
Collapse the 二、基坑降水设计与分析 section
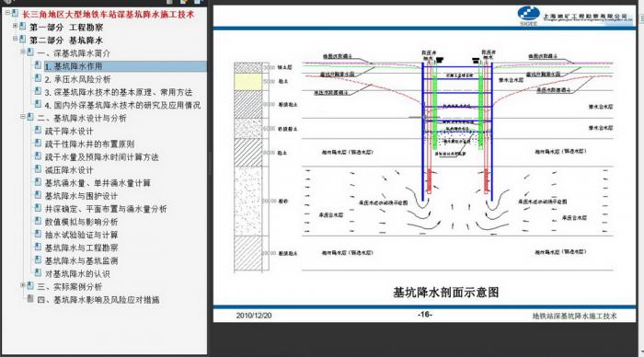coord(23,117)
